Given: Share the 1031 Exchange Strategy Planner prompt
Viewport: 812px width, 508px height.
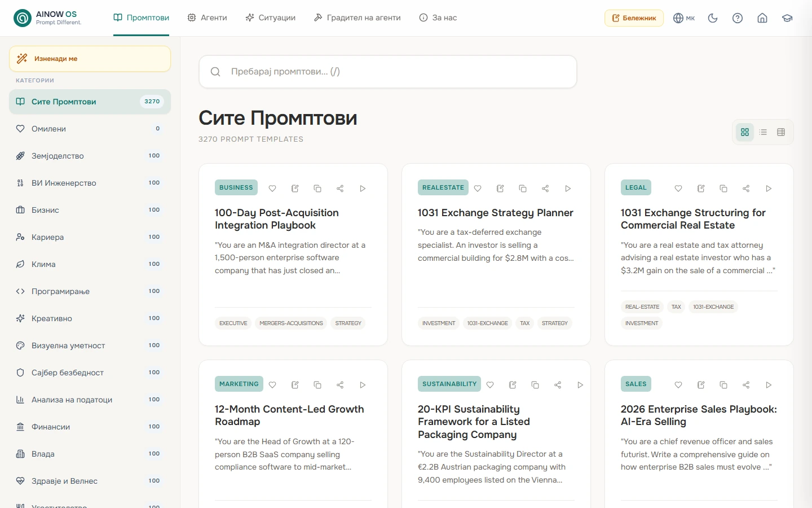Looking at the screenshot, I should pyautogui.click(x=545, y=189).
